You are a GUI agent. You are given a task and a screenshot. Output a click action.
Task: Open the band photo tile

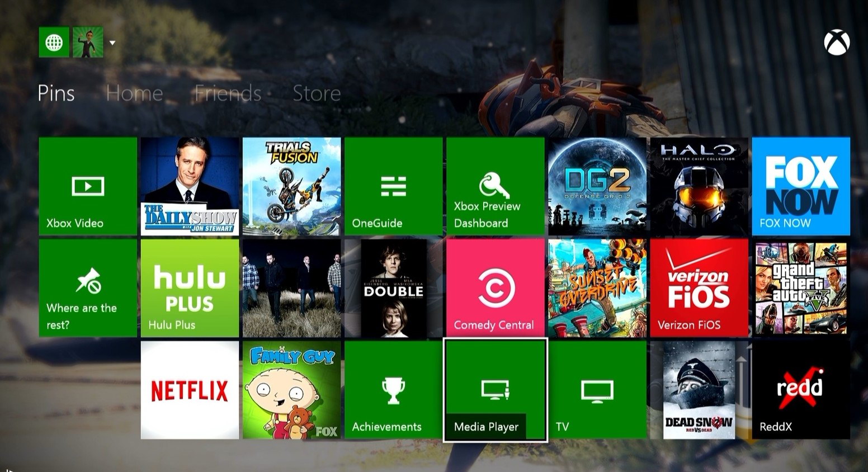291,288
